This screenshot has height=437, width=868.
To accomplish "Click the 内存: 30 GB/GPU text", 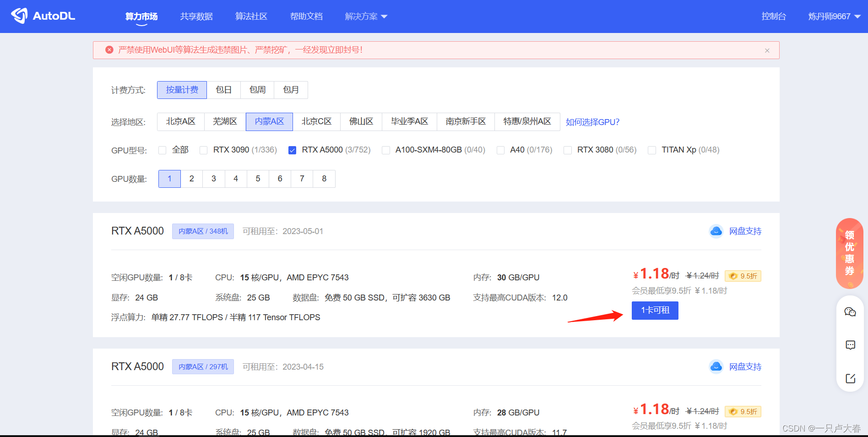I will pyautogui.click(x=506, y=278).
